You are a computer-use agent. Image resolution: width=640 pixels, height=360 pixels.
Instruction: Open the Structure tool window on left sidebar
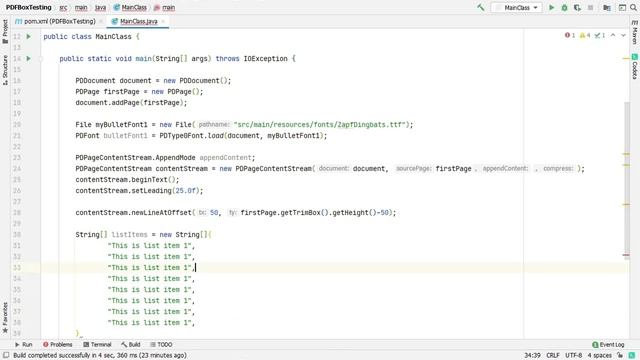pyautogui.click(x=5, y=70)
